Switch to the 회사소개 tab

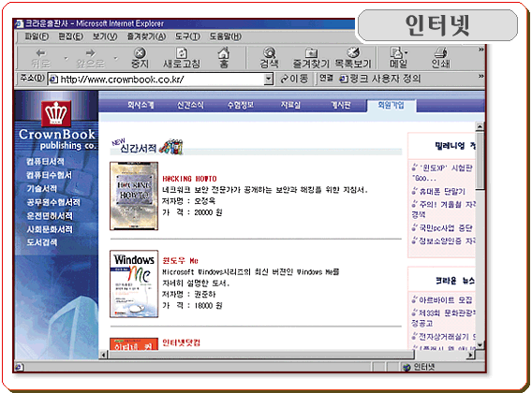140,105
